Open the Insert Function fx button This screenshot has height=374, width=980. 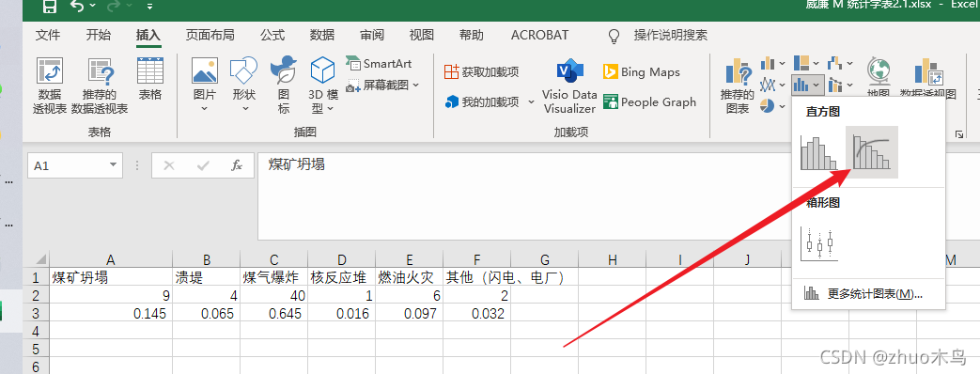237,165
